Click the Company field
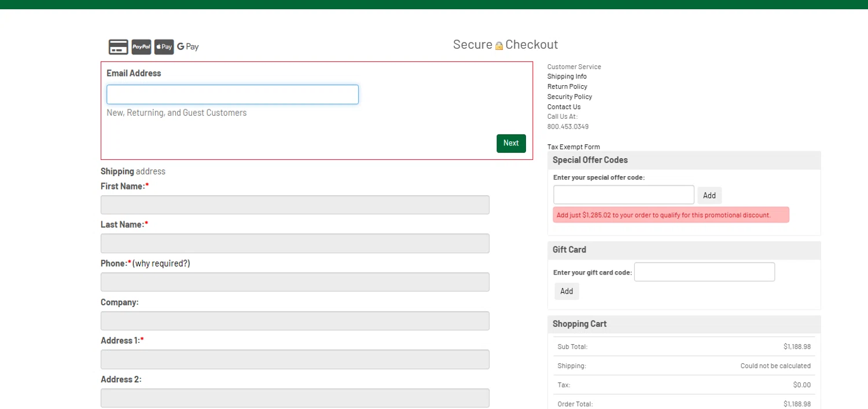 point(295,321)
